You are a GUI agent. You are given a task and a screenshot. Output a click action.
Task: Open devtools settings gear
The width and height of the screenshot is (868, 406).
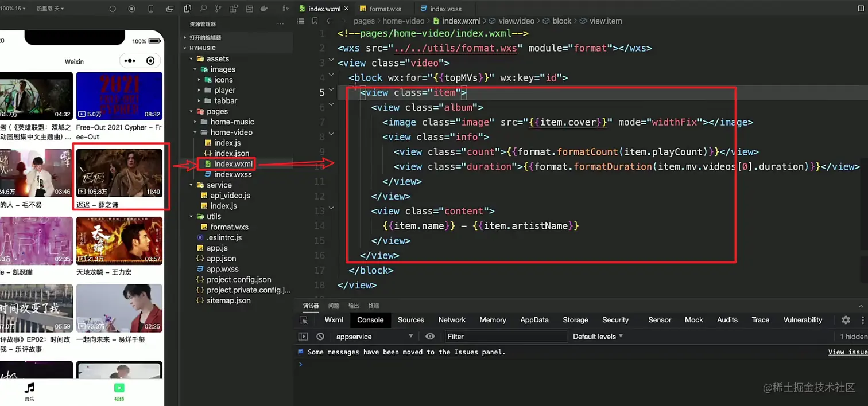click(846, 320)
